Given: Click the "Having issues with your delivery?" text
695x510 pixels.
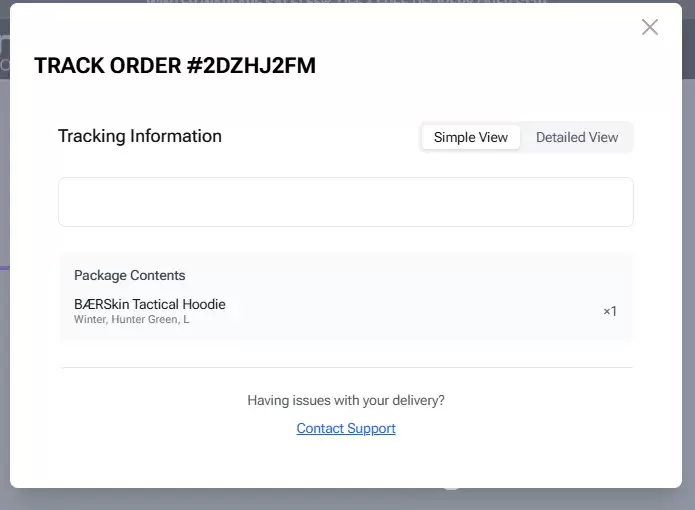Looking at the screenshot, I should tap(346, 400).
